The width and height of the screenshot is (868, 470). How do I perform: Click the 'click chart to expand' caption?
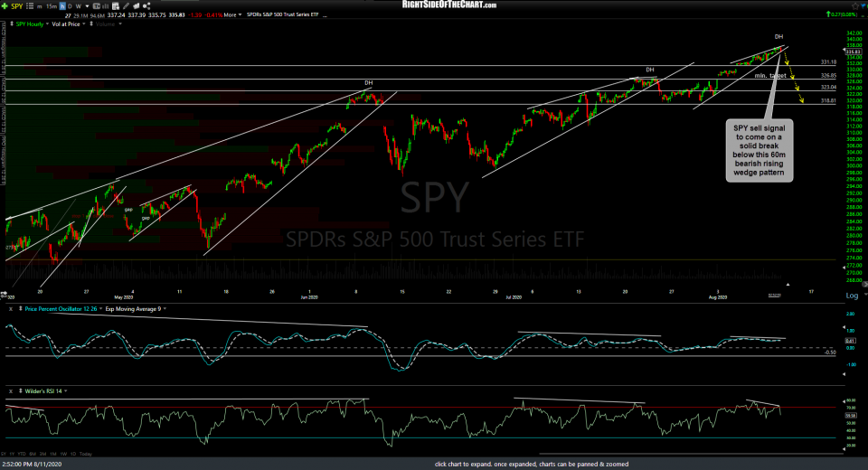point(532,464)
